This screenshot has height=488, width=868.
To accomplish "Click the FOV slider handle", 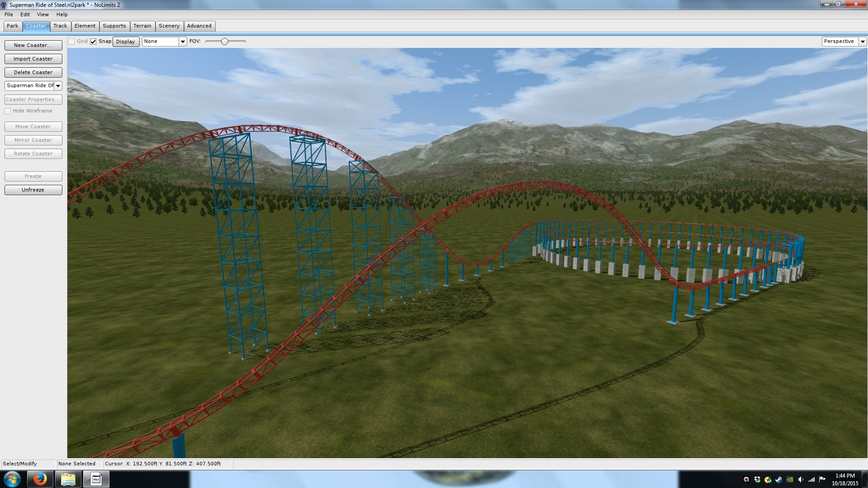I will (x=224, y=42).
